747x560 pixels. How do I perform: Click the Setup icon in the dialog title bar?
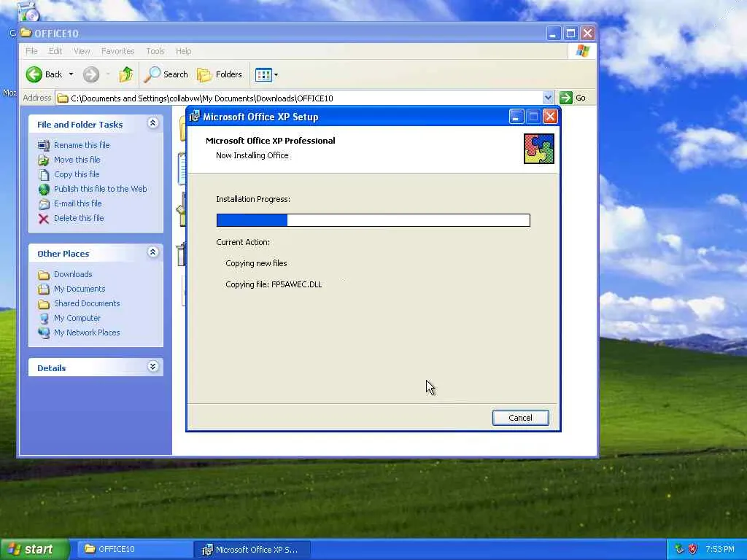click(194, 116)
